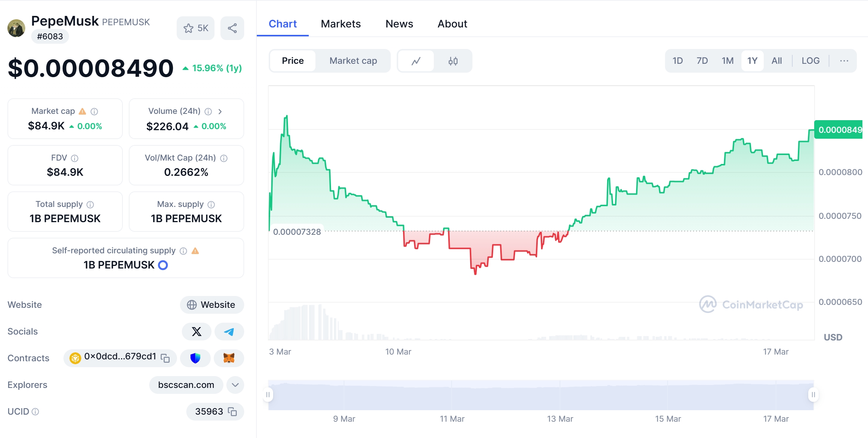Copy the contract address
868x438 pixels.
pyautogui.click(x=165, y=358)
